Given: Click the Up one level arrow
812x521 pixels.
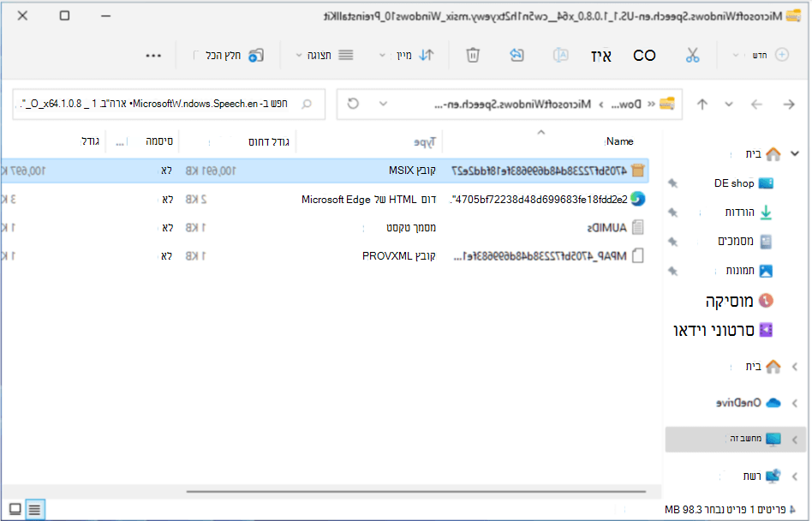Looking at the screenshot, I should tap(702, 104).
